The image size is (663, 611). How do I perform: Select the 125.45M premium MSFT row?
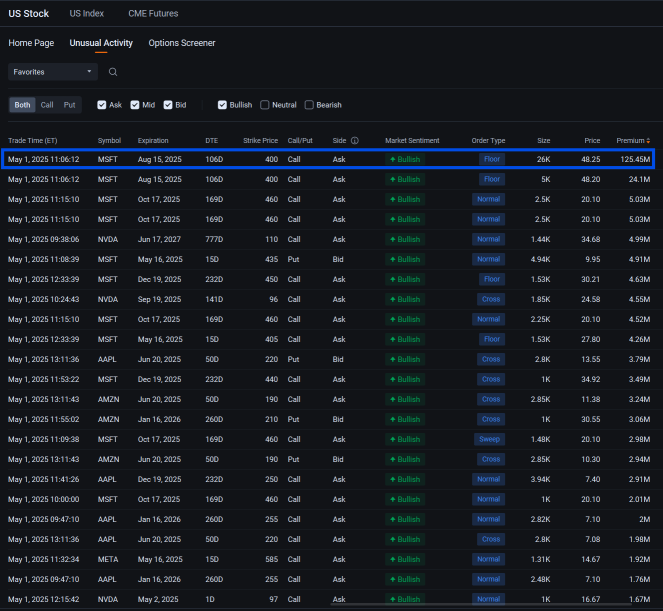pyautogui.click(x=328, y=159)
